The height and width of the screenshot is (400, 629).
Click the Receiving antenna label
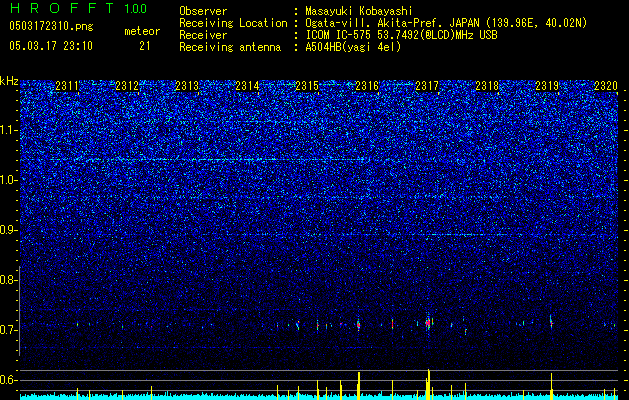click(x=230, y=47)
